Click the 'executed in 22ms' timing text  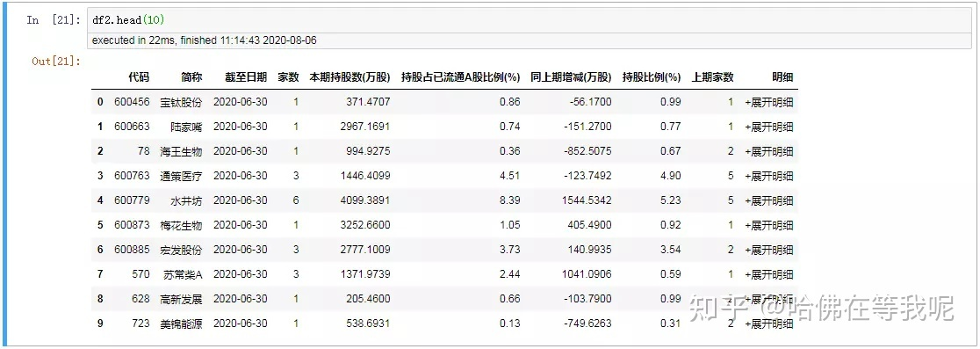point(205,40)
